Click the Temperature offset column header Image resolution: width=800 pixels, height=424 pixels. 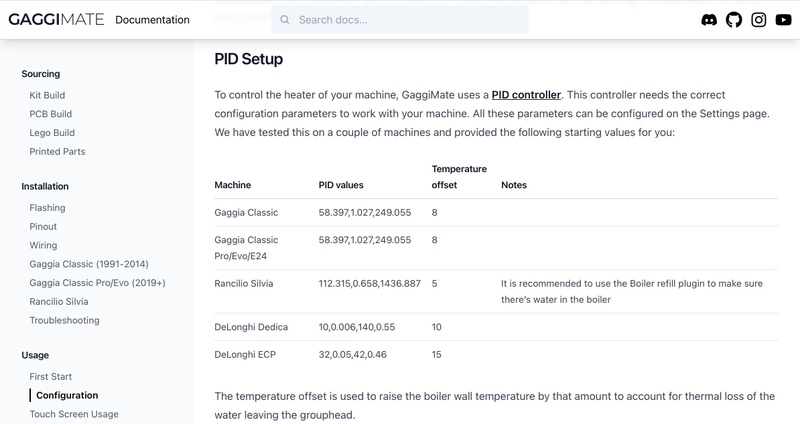click(x=459, y=177)
